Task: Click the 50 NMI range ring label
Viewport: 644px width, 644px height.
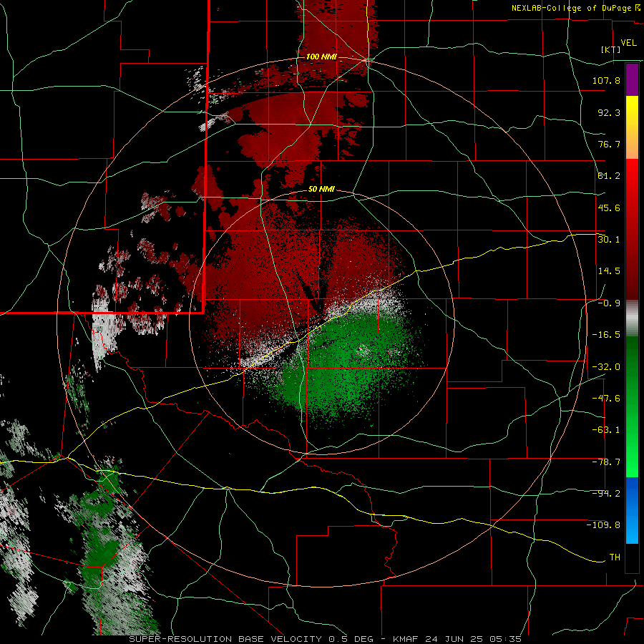Action: [x=321, y=190]
